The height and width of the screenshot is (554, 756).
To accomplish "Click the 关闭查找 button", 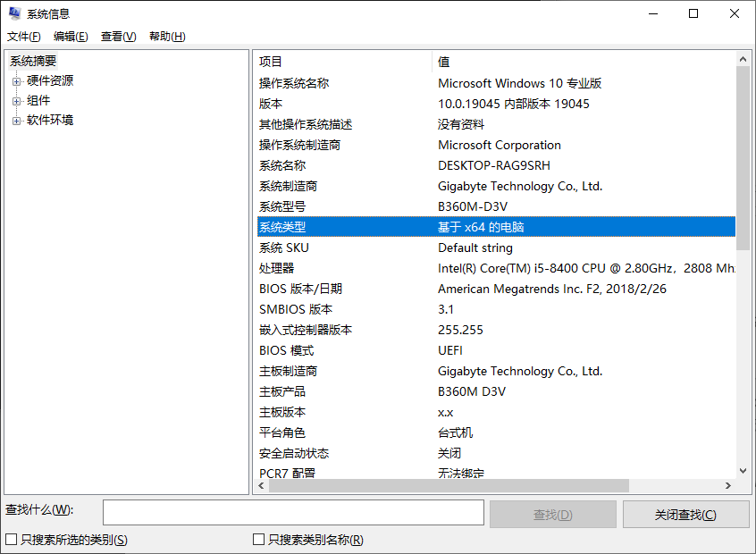I will (685, 513).
